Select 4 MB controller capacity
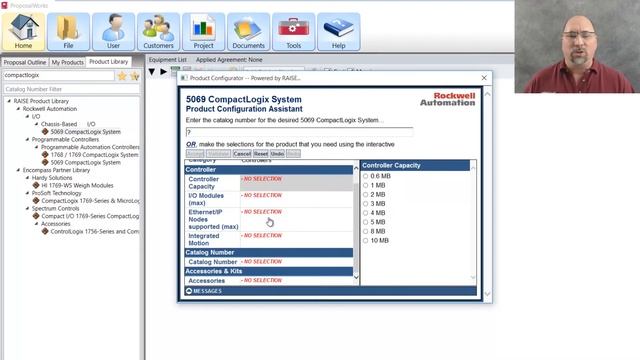 pyautogui.click(x=365, y=213)
